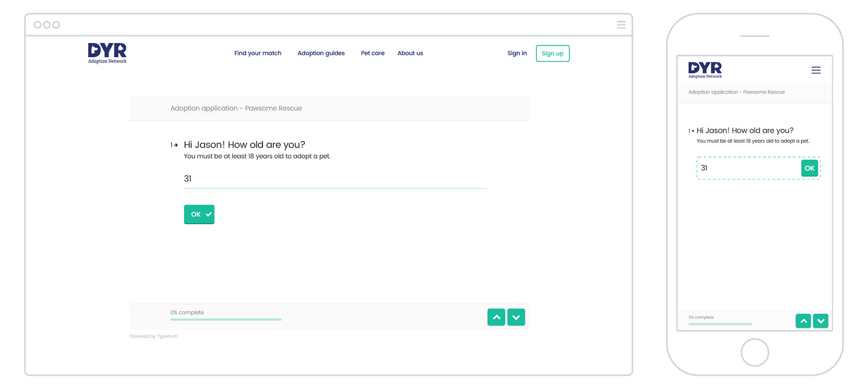Click desktop 'Hi Jason! How old are you?' text

[244, 145]
